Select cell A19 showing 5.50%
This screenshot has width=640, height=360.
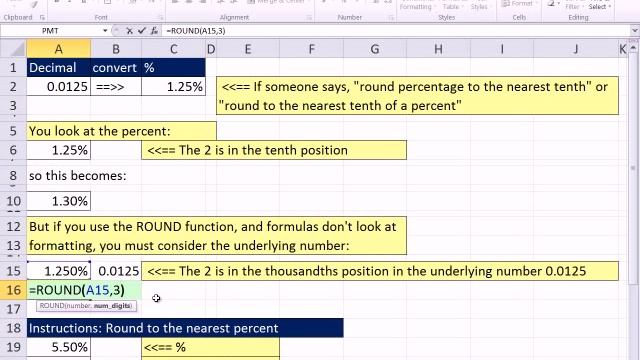[59, 347]
